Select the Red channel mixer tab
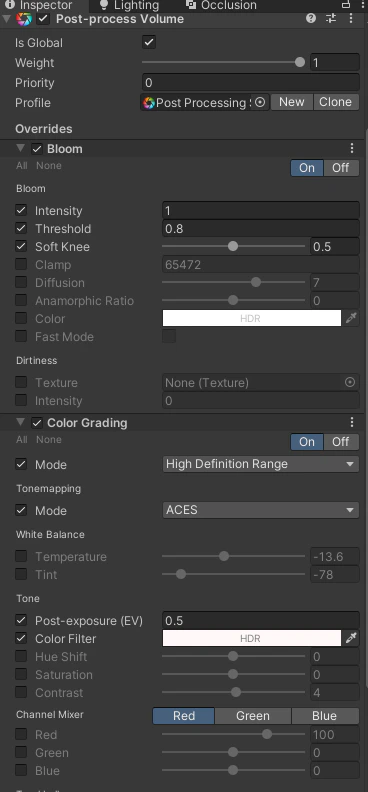This screenshot has width=368, height=792. click(x=184, y=716)
